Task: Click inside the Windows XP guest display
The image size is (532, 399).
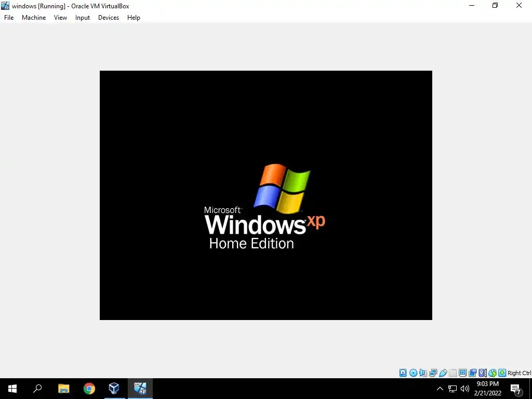Action: pyautogui.click(x=265, y=195)
